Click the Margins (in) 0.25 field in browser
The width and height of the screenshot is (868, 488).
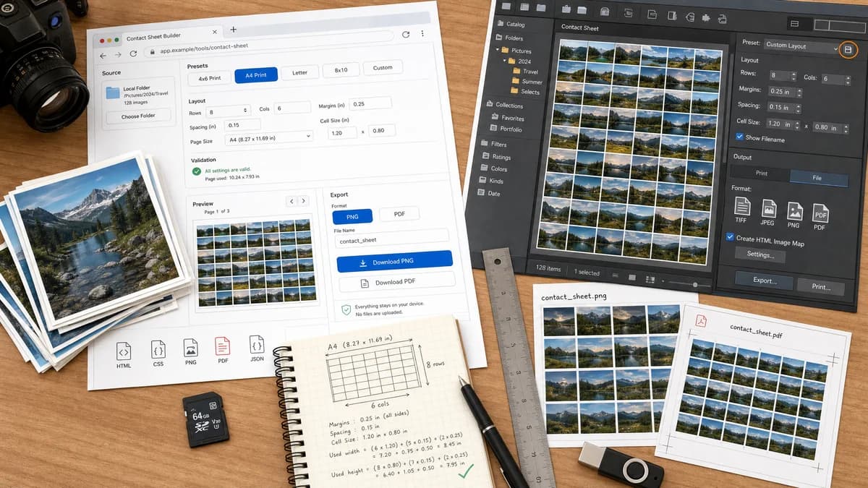[x=370, y=103]
